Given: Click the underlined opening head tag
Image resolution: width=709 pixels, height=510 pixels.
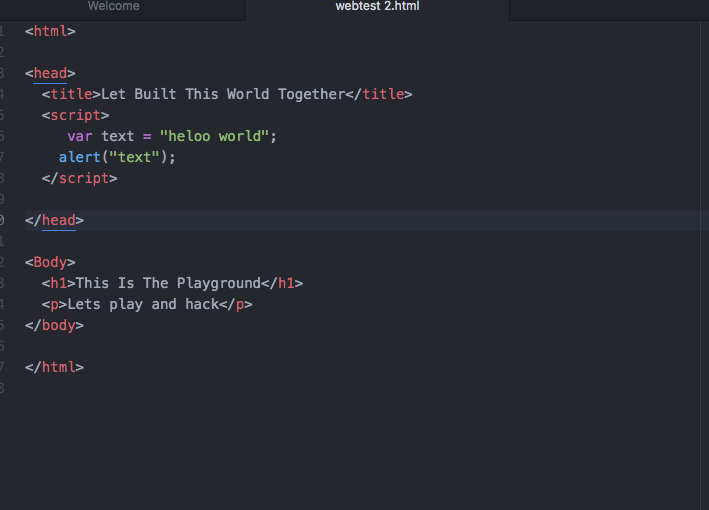Looking at the screenshot, I should click(x=50, y=73).
